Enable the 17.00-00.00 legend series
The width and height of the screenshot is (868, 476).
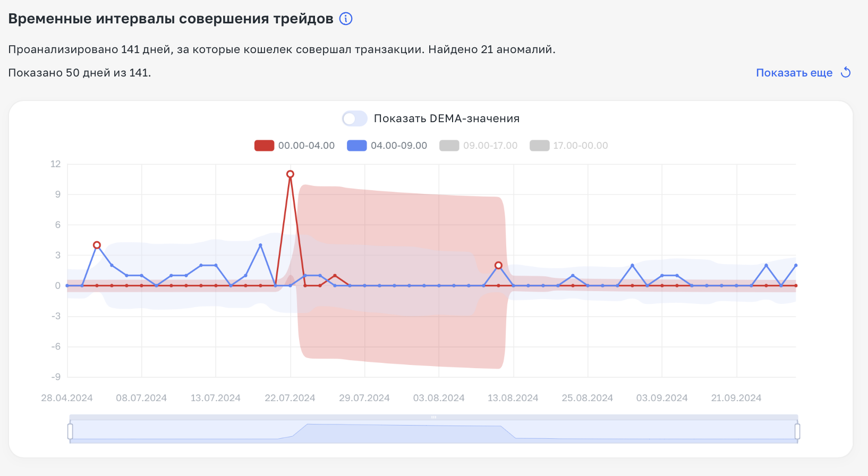tap(569, 146)
